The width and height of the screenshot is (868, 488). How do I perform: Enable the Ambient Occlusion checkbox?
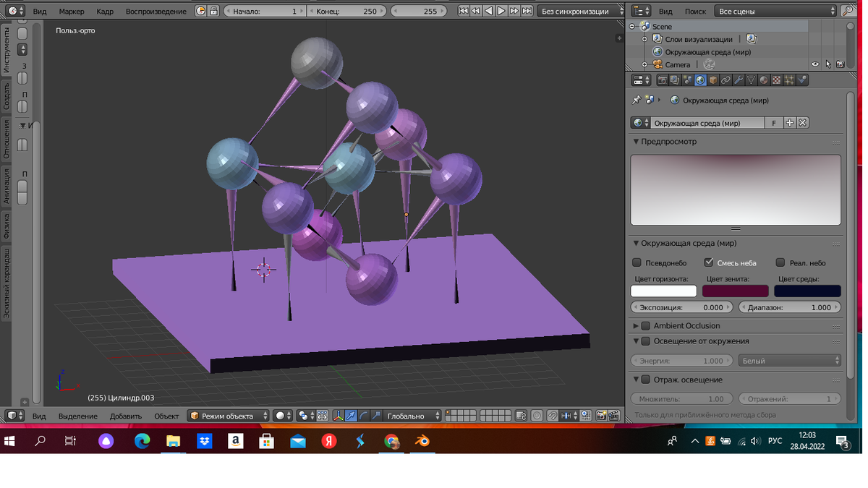click(646, 326)
